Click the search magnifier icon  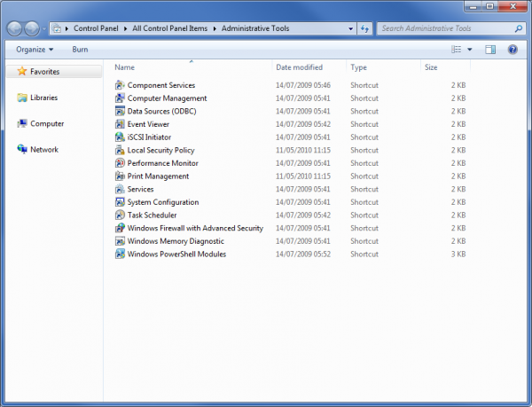coord(519,28)
